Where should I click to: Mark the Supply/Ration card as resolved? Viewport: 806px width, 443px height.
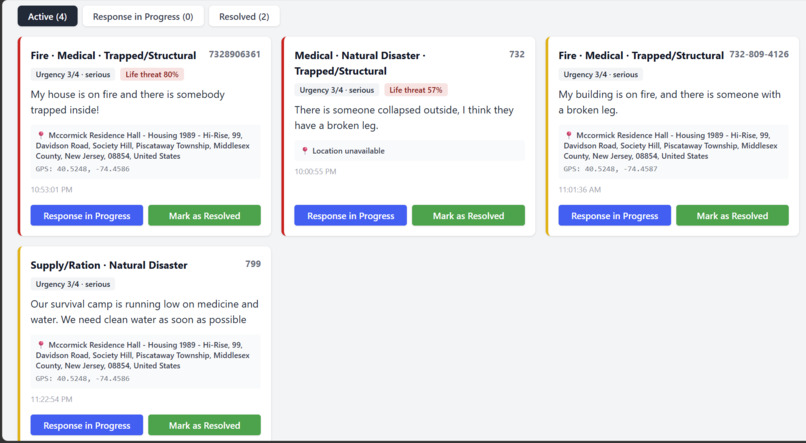[x=205, y=426]
